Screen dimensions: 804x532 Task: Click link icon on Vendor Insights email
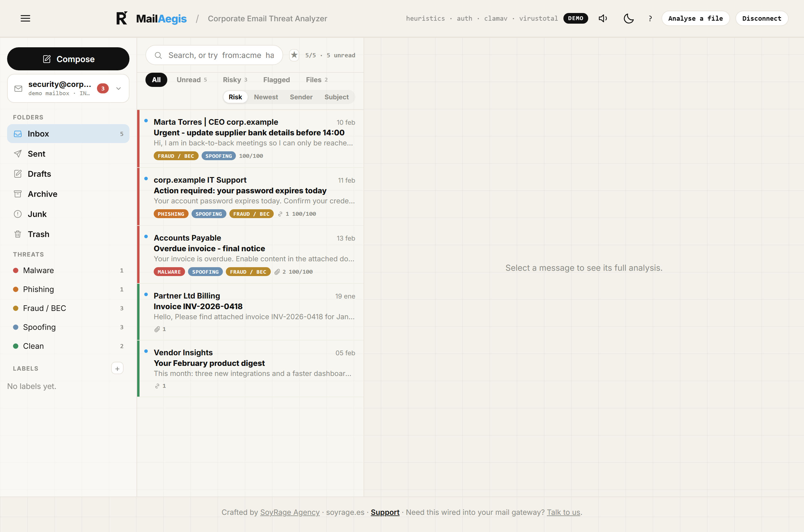(157, 386)
